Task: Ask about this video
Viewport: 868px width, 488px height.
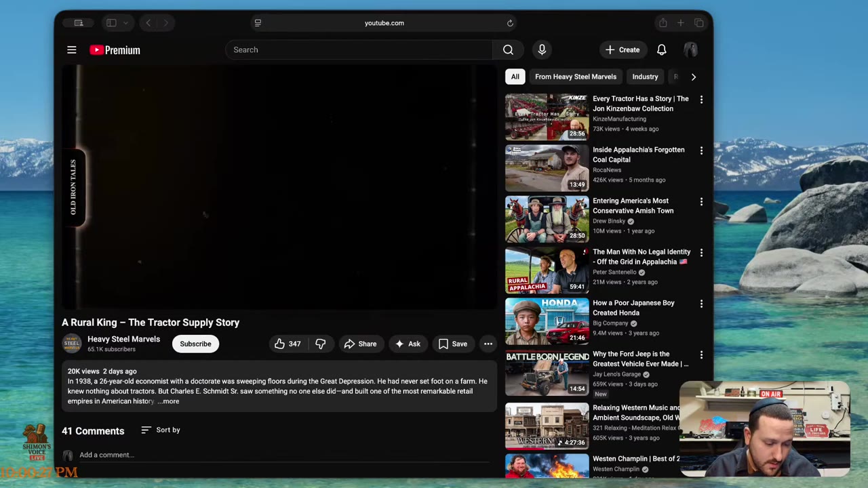Action: (408, 344)
